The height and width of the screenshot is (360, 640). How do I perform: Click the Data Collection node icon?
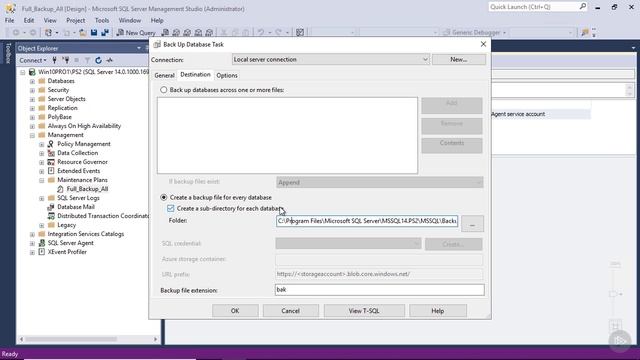click(51, 153)
